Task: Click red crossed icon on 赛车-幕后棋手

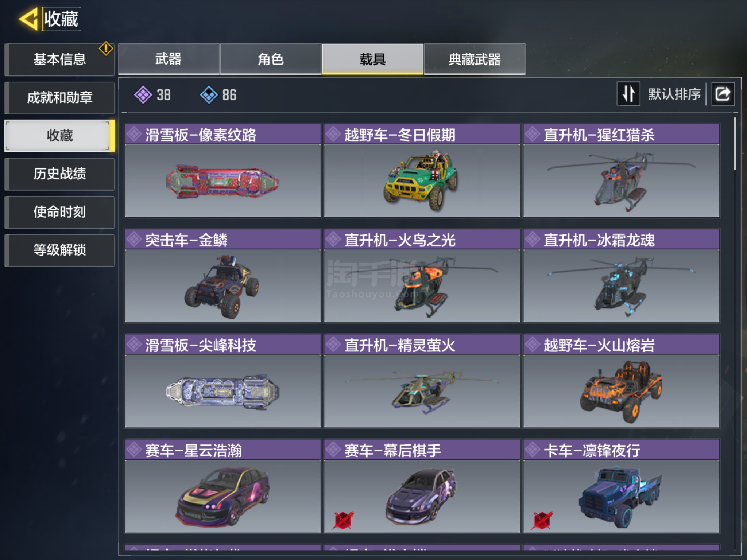Action: 343,520
